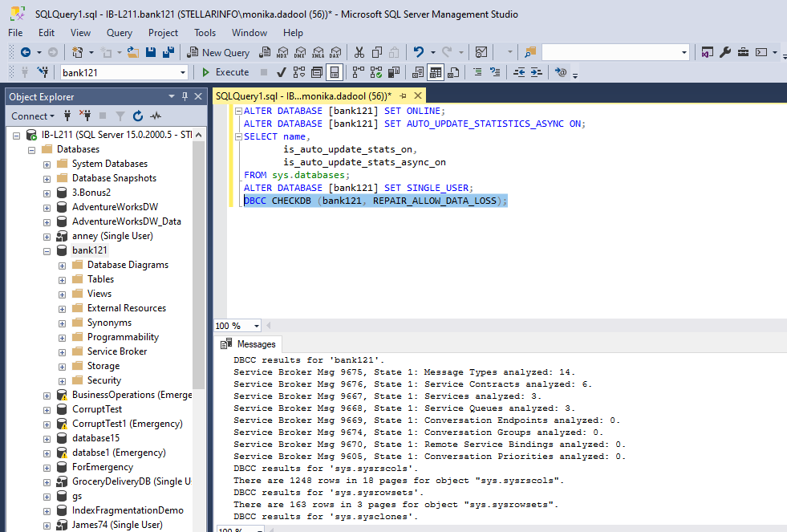Click the Undo arrow icon
The image size is (787, 532).
(418, 52)
